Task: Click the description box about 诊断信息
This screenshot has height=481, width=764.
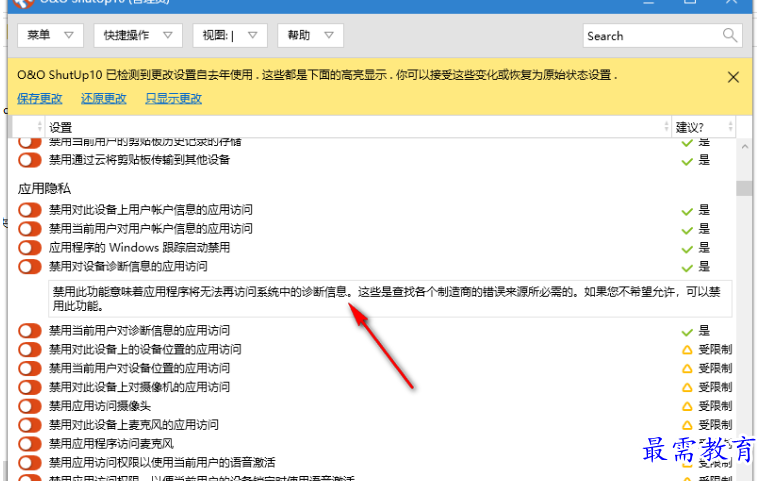Action: (x=390, y=299)
